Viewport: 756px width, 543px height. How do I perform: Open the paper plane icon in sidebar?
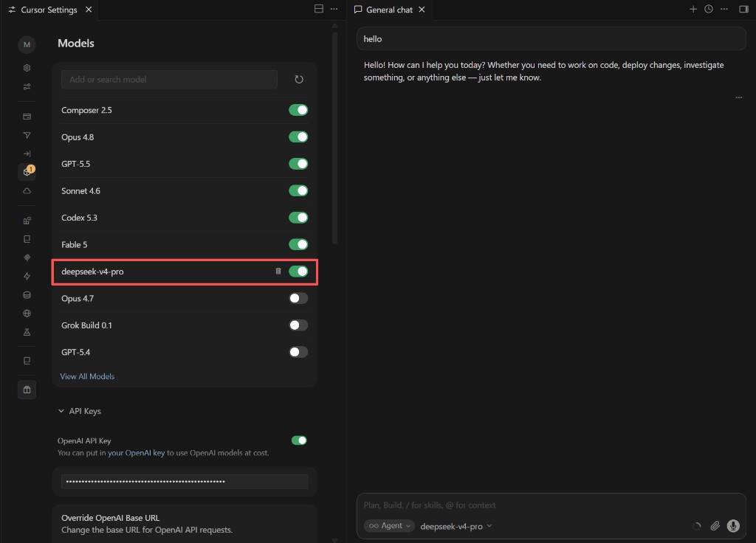pos(27,136)
